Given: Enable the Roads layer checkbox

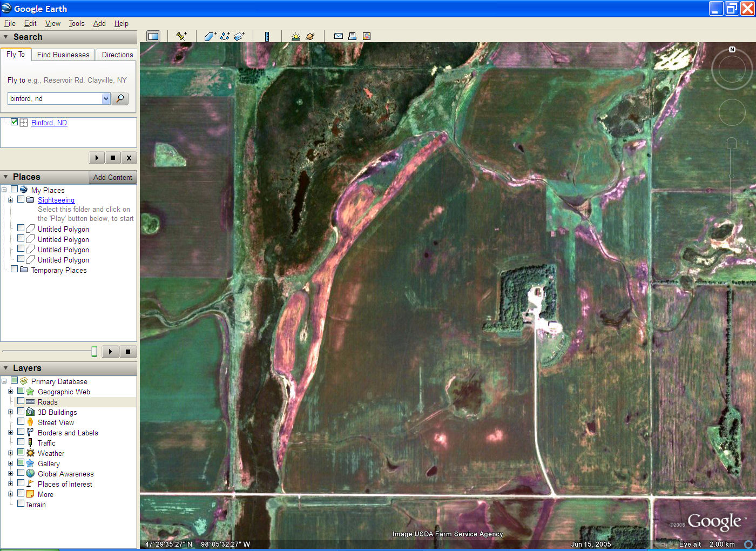Looking at the screenshot, I should [x=21, y=401].
